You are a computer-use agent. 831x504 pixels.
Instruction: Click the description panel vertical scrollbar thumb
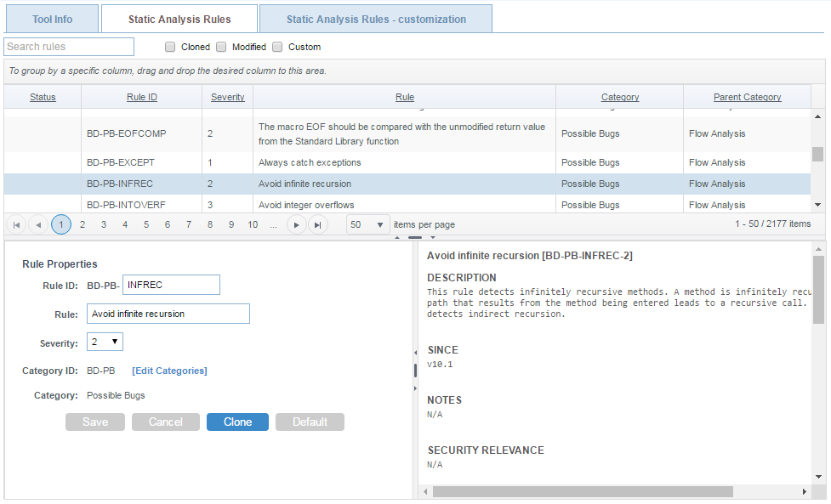point(818,290)
